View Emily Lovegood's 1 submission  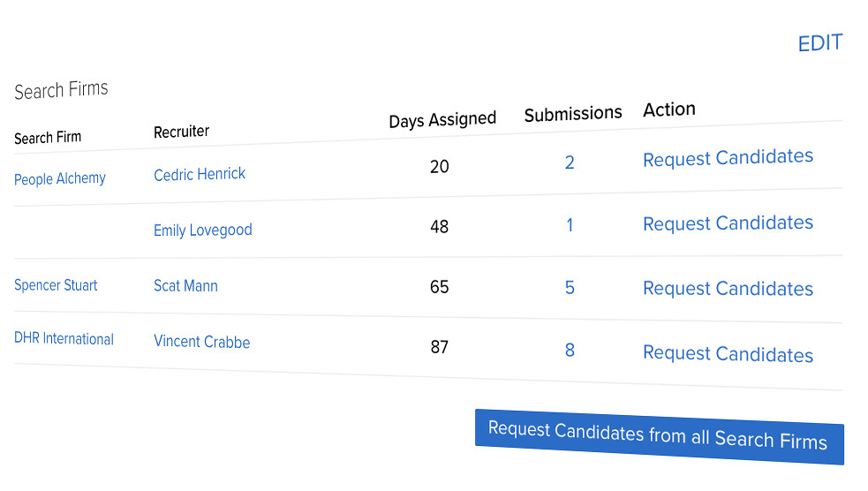coord(570,225)
